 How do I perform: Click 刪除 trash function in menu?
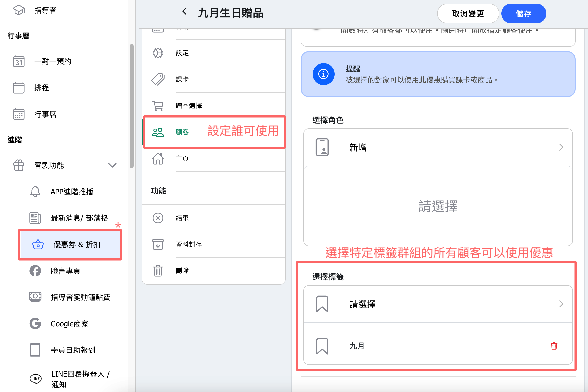(182, 271)
